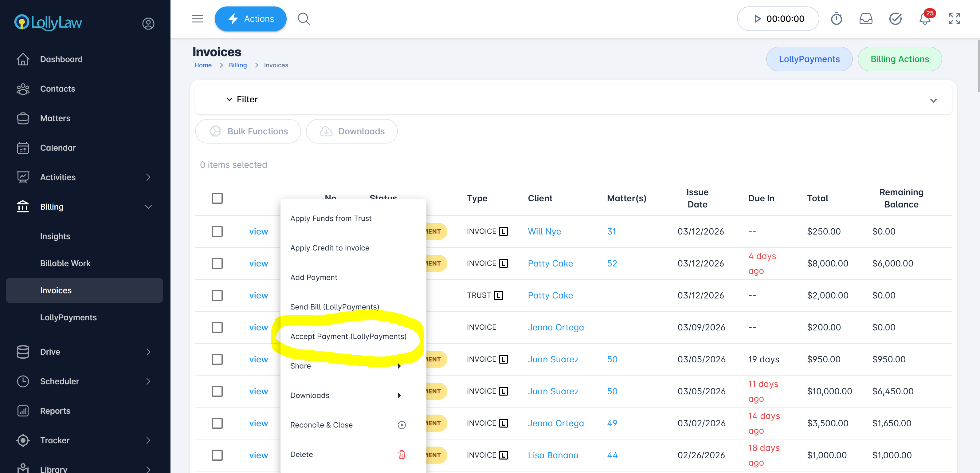
Task: Click the search magnifier icon
Action: coord(303,19)
